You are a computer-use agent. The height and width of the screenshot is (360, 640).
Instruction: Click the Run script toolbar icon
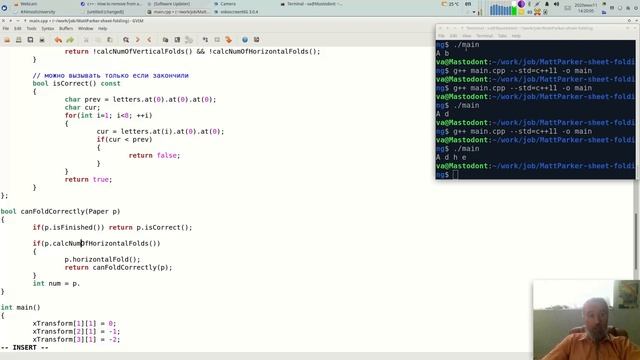pos(189,40)
